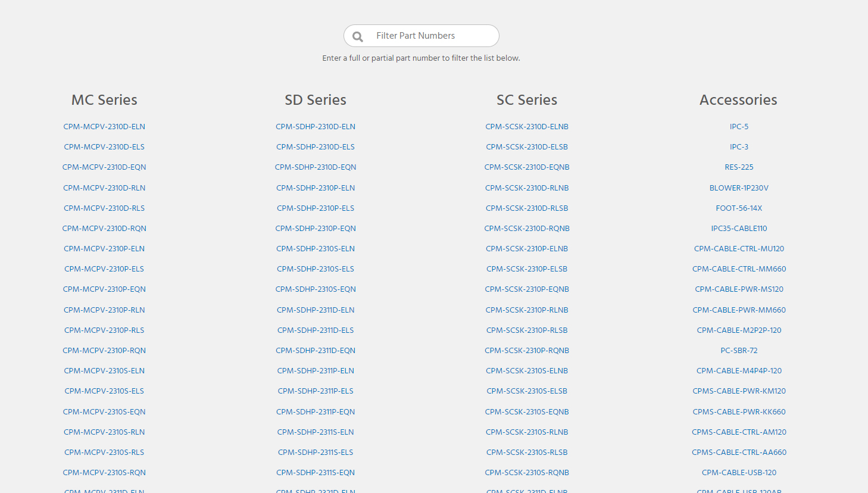
Task: Open the RES-225 accessory page
Action: pos(739,167)
